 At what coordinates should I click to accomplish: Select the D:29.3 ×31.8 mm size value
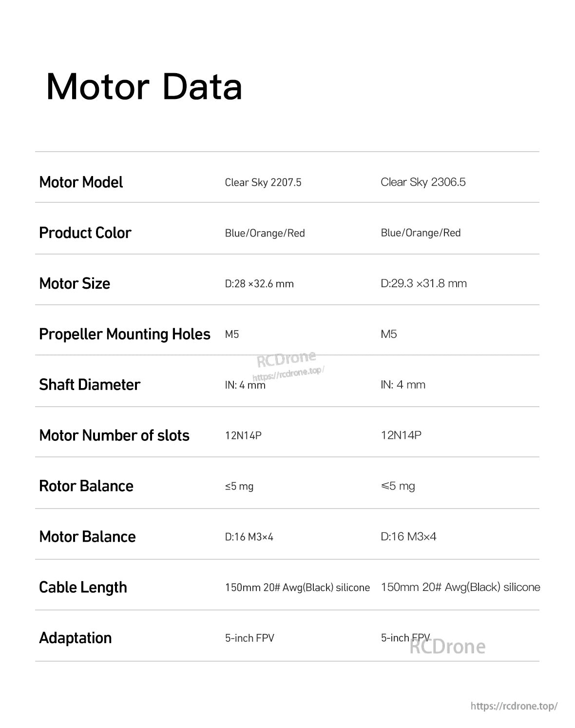coord(423,283)
